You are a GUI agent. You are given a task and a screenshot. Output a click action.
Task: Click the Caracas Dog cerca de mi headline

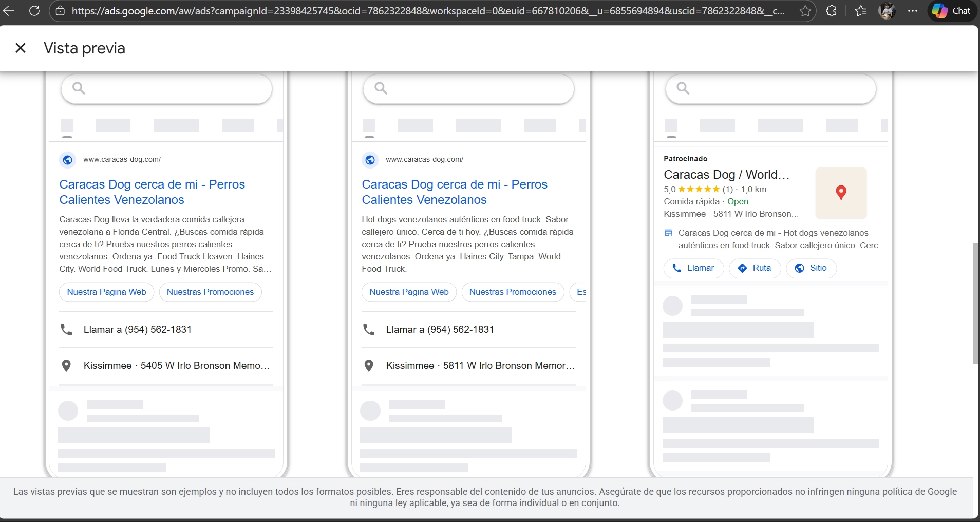[x=152, y=192]
